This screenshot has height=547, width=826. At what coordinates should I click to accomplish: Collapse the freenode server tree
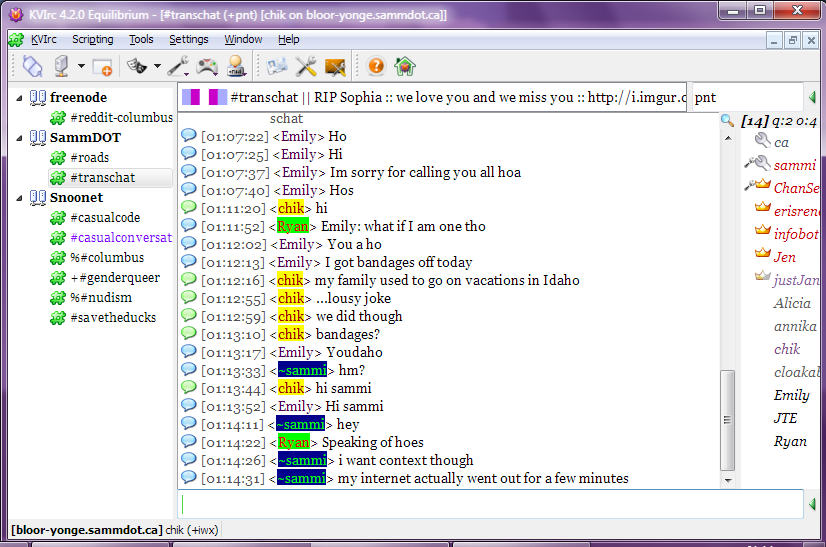click(19, 98)
